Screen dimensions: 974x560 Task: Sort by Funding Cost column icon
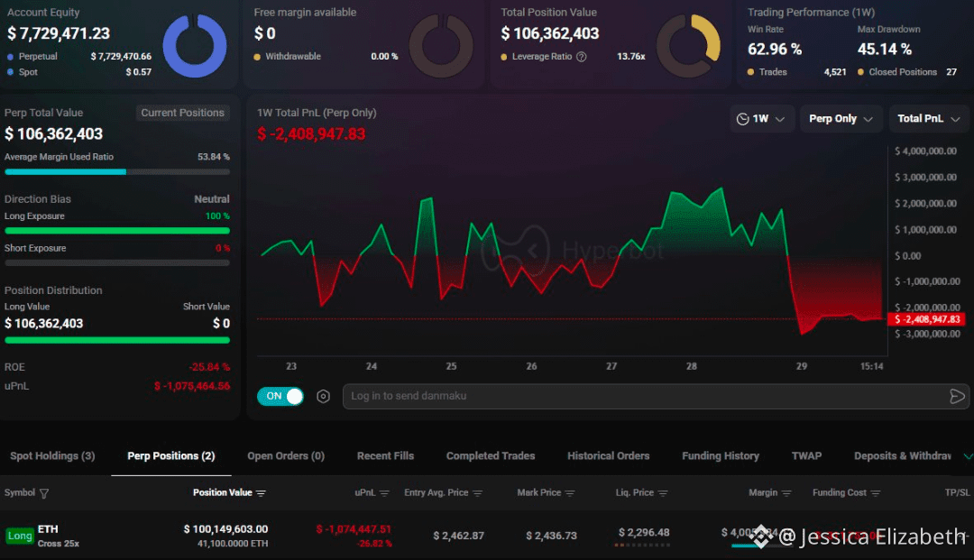pos(876,493)
